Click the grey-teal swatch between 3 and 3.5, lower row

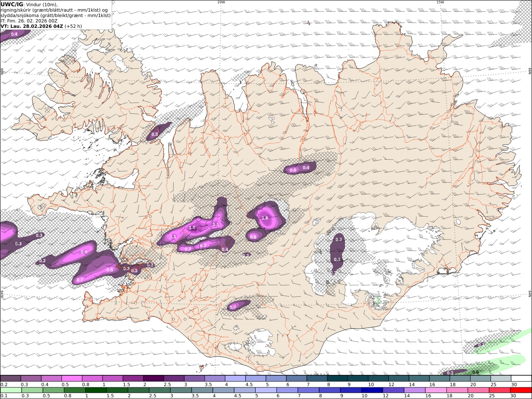[x=181, y=390]
